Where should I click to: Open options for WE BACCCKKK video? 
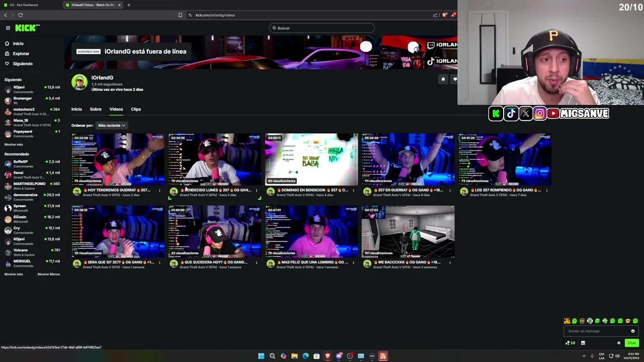point(450,262)
